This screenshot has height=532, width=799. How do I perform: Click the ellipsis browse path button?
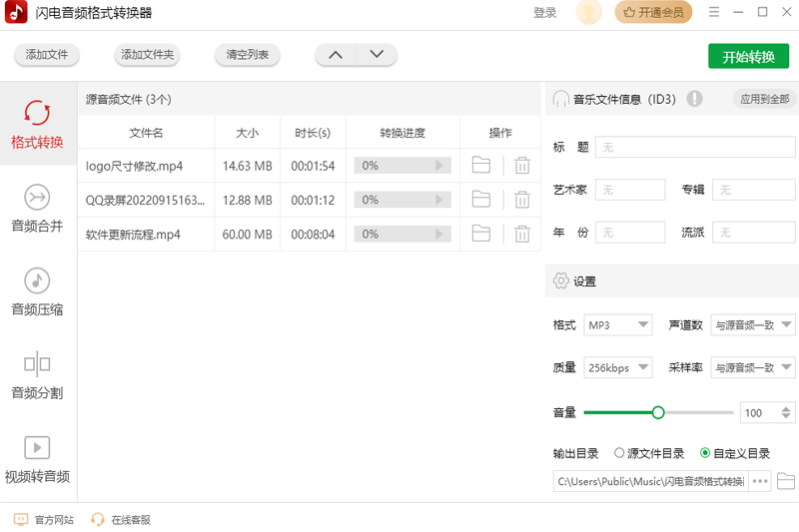click(x=760, y=481)
